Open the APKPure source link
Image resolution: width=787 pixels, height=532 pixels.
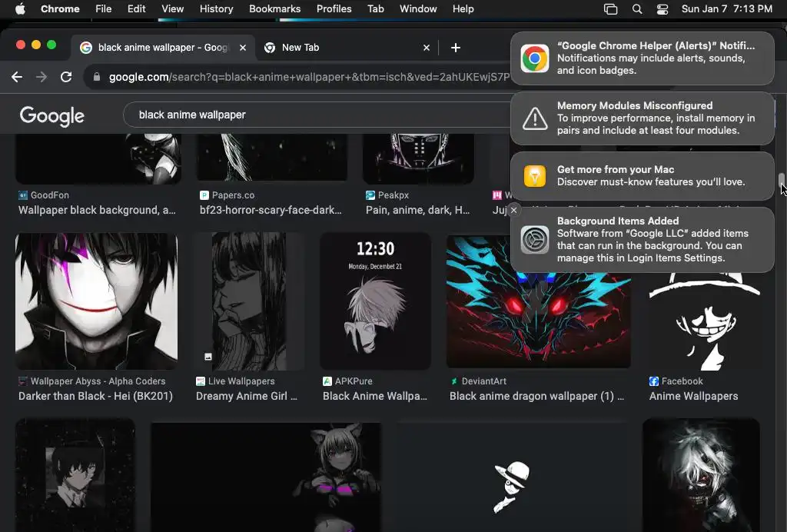[x=347, y=381]
